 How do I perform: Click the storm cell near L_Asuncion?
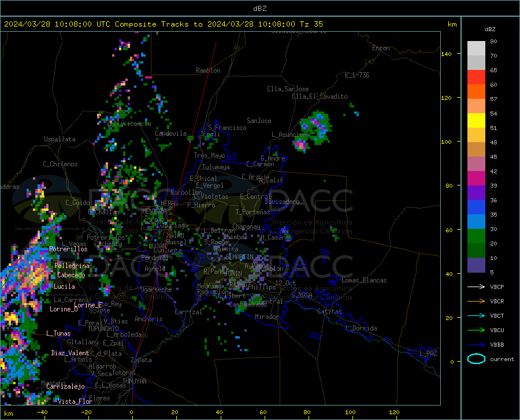(x=301, y=145)
